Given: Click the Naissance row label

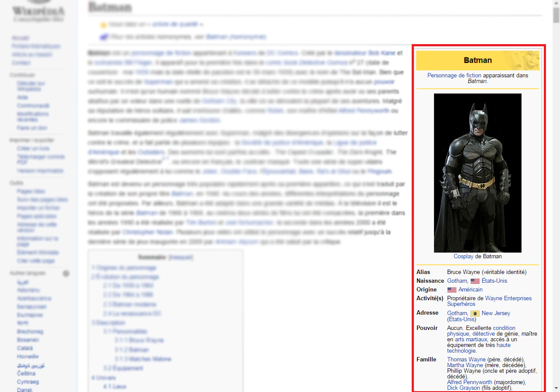Looking at the screenshot, I should click(x=430, y=281).
